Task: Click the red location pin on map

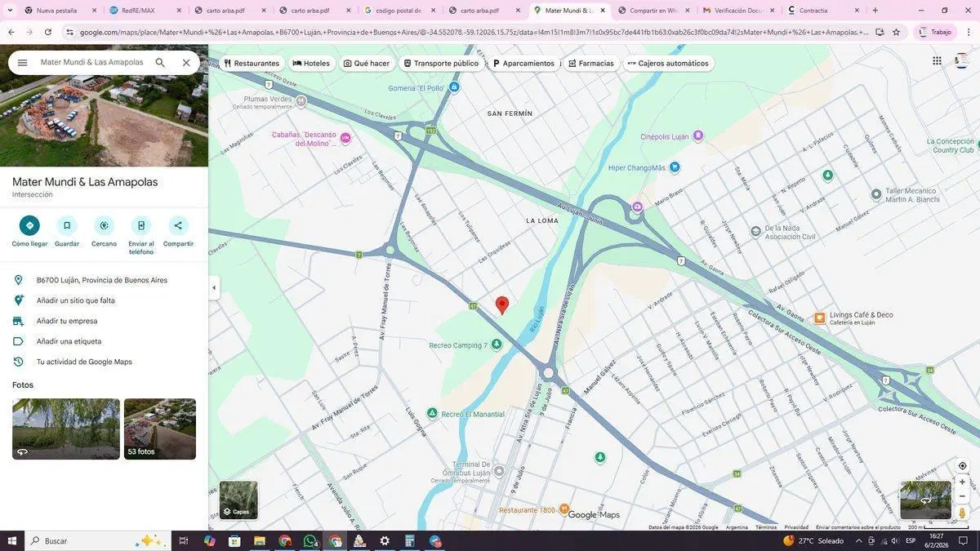Action: point(502,305)
